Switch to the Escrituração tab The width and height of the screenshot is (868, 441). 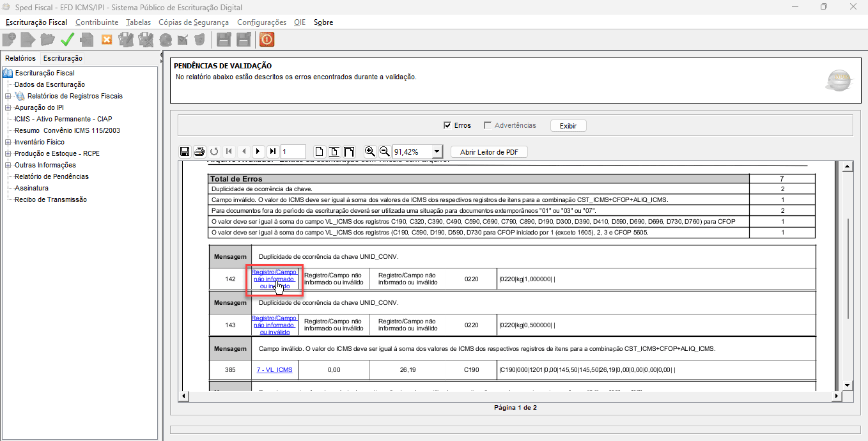(x=63, y=58)
